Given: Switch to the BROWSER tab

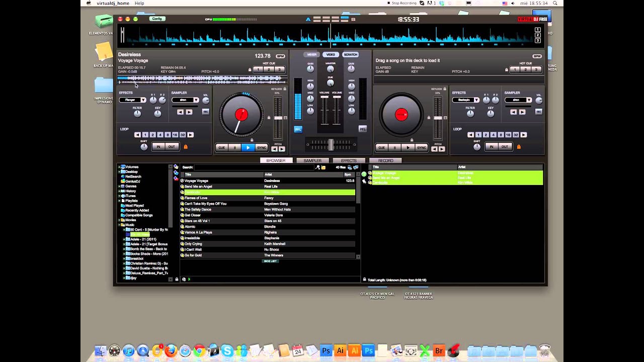Looking at the screenshot, I should pyautogui.click(x=276, y=160).
